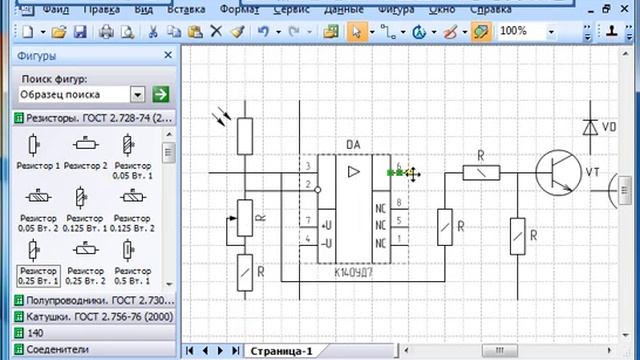Screen dimensions: 640x360
Task: Open the Формат menu
Action: [239, 9]
